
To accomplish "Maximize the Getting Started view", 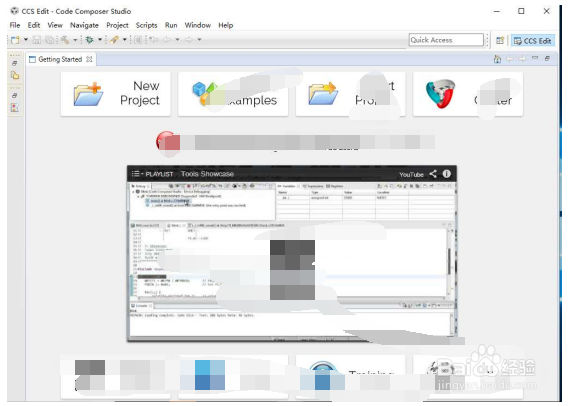I will click(547, 58).
